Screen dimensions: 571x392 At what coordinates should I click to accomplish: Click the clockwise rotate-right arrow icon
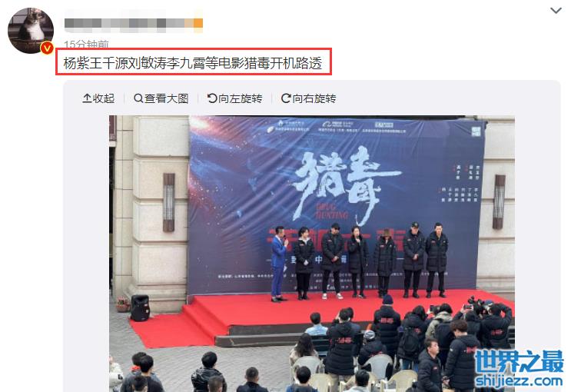286,98
